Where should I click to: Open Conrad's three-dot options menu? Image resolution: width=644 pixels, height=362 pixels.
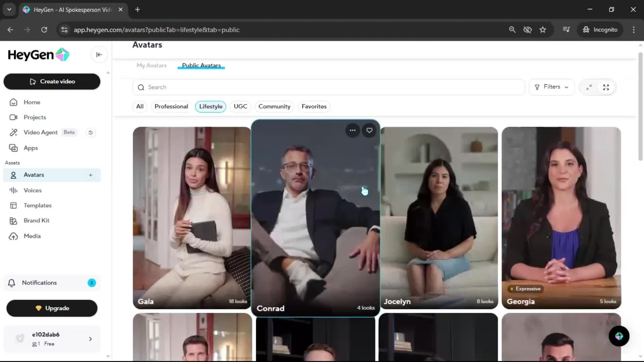(353, 130)
